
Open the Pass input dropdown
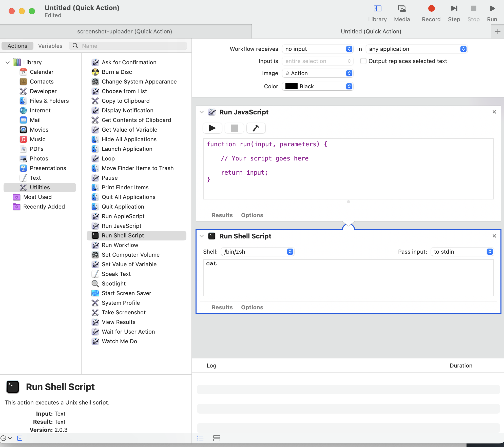[x=462, y=252]
